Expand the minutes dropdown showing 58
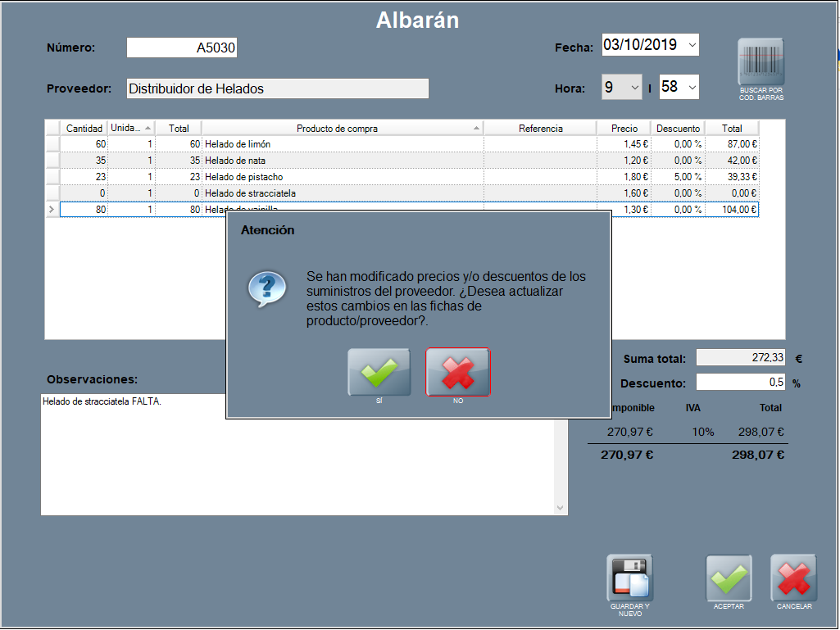The height and width of the screenshot is (630, 840). coord(690,87)
